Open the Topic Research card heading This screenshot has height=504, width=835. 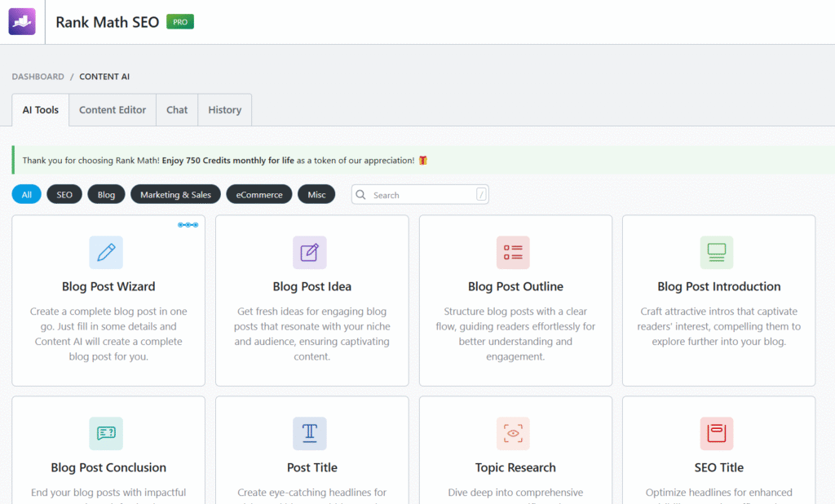[x=515, y=468]
